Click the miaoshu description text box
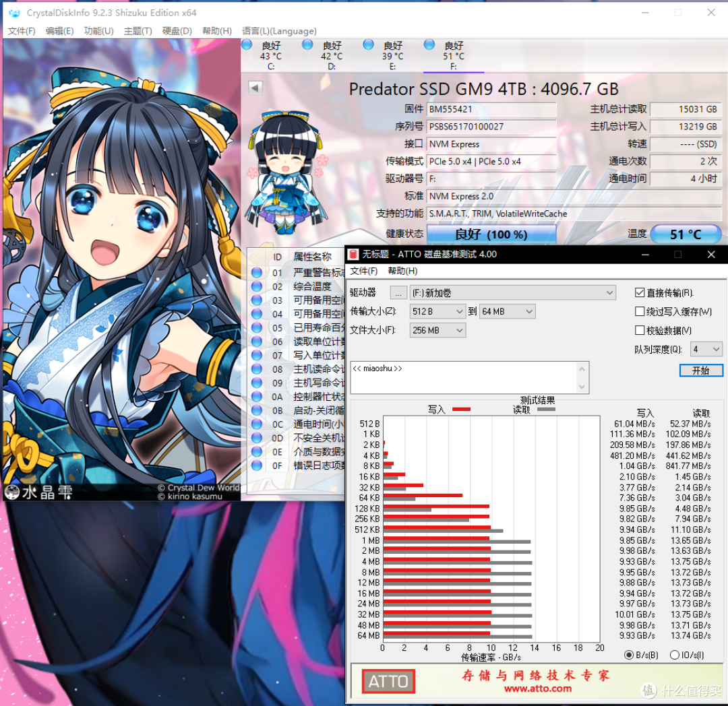This screenshot has height=706, width=728. point(464,377)
